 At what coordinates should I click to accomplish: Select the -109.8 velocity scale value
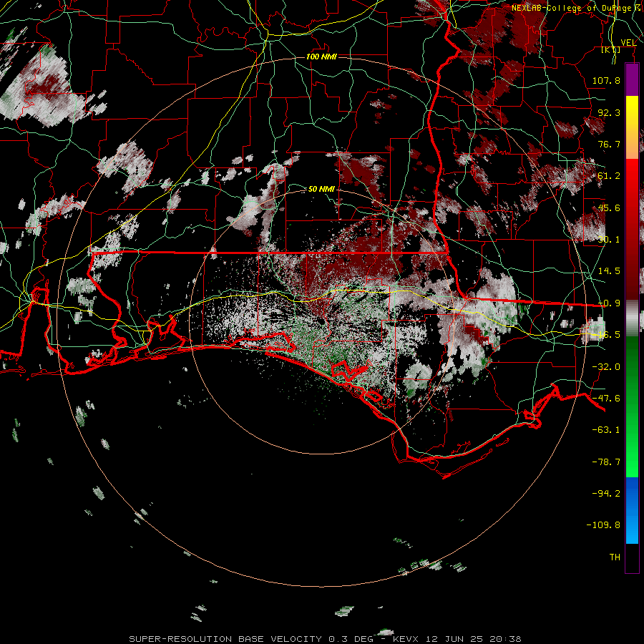(x=603, y=525)
